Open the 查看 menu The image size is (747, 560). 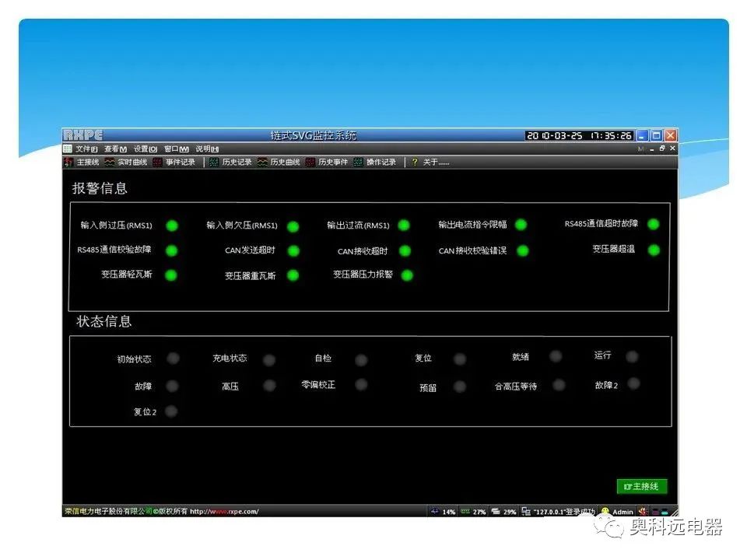point(115,149)
